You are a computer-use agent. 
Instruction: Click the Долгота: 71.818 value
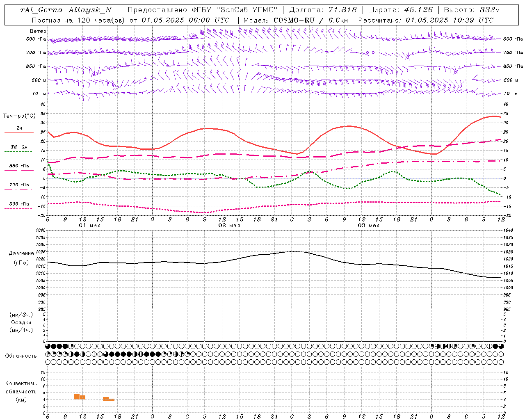pyautogui.click(x=323, y=10)
